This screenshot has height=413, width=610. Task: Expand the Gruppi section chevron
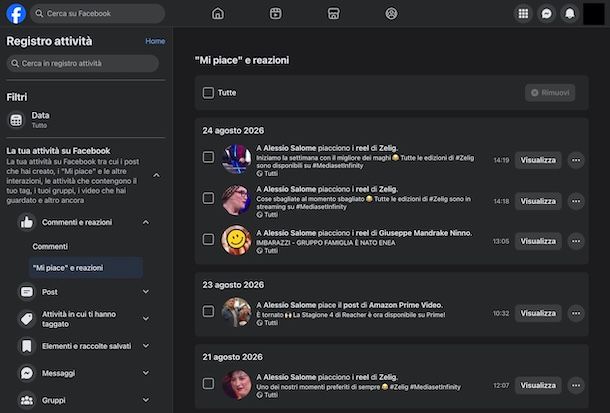point(146,400)
